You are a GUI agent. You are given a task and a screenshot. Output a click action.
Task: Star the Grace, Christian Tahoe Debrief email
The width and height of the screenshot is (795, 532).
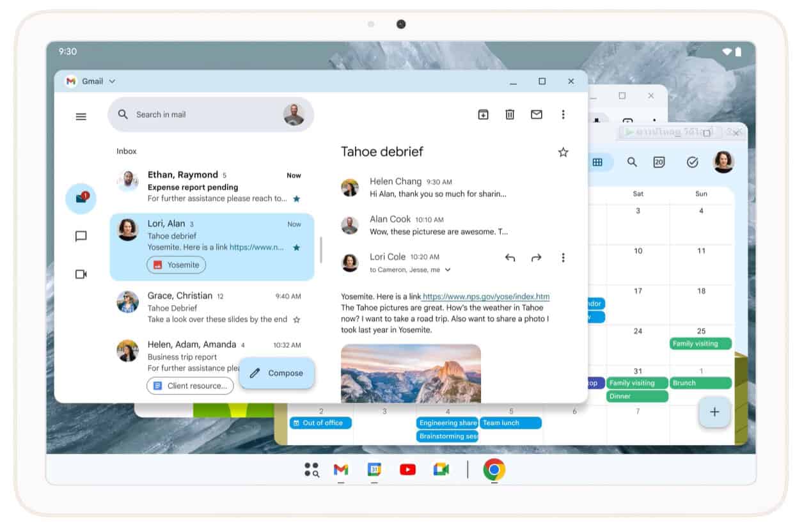pyautogui.click(x=296, y=320)
